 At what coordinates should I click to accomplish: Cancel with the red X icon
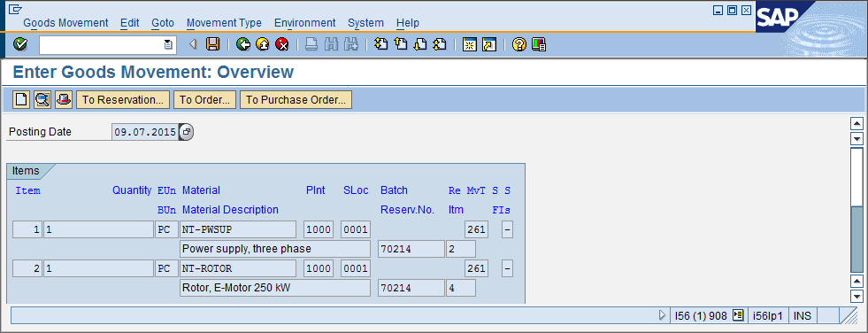click(282, 44)
